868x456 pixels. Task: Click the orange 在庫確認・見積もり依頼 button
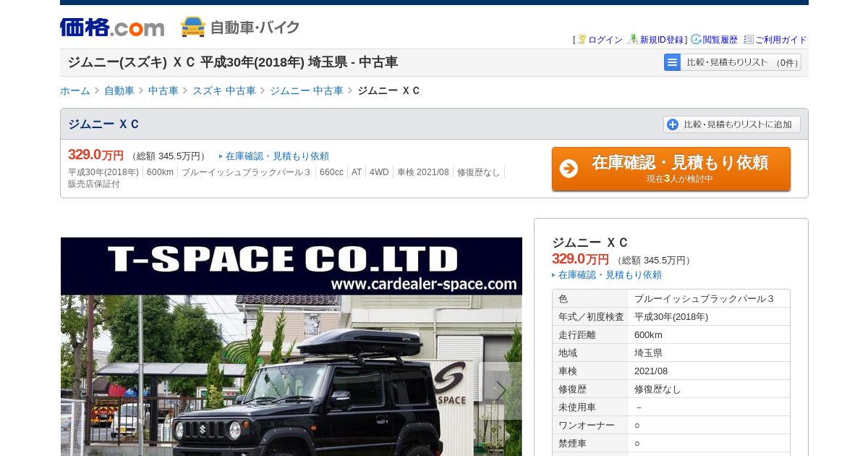click(671, 169)
